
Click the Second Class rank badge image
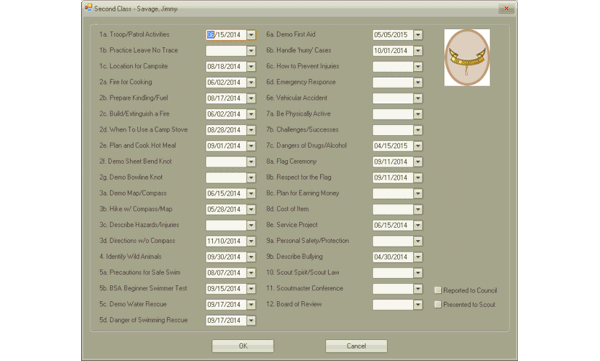(467, 57)
